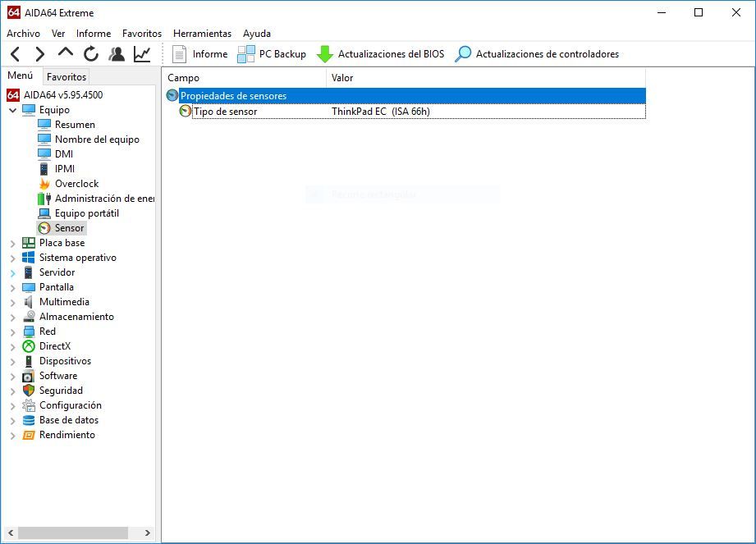
Task: Expand the Rendimiento node
Action: pyautogui.click(x=13, y=436)
